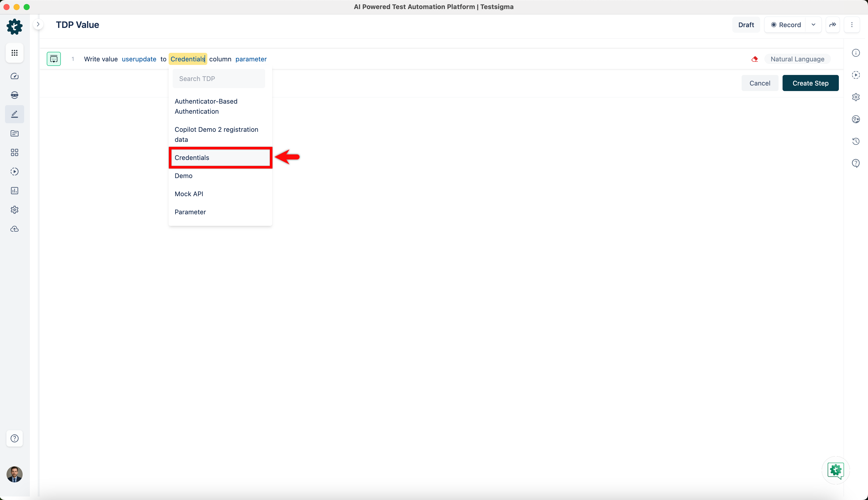The width and height of the screenshot is (868, 500).
Task: Click the Search TDP input field
Action: coord(219,79)
